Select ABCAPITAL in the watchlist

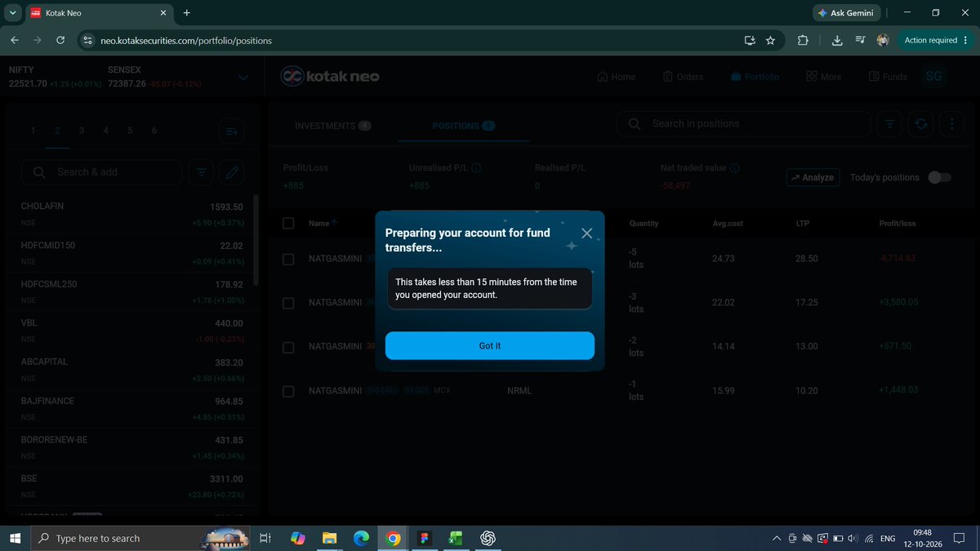pyautogui.click(x=131, y=370)
